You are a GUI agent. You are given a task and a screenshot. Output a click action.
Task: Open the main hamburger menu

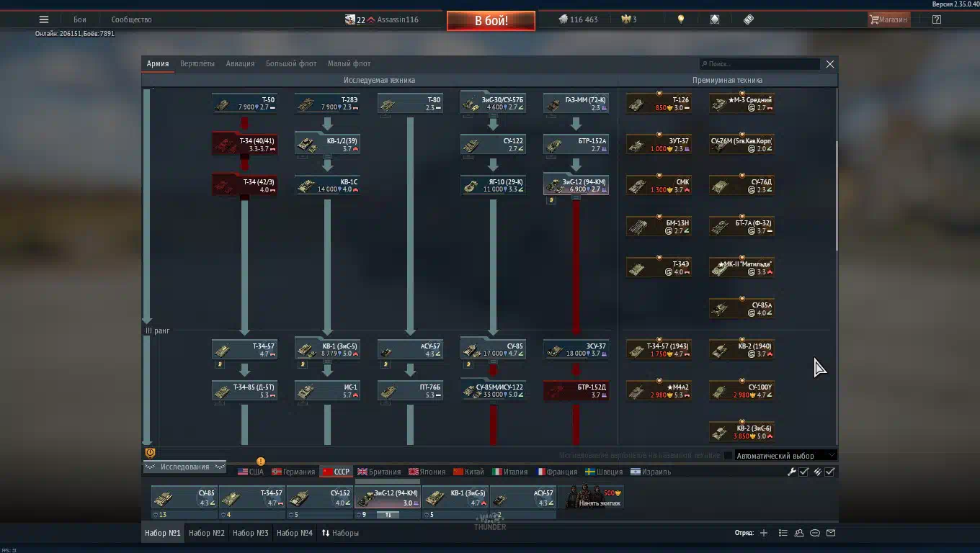click(44, 20)
